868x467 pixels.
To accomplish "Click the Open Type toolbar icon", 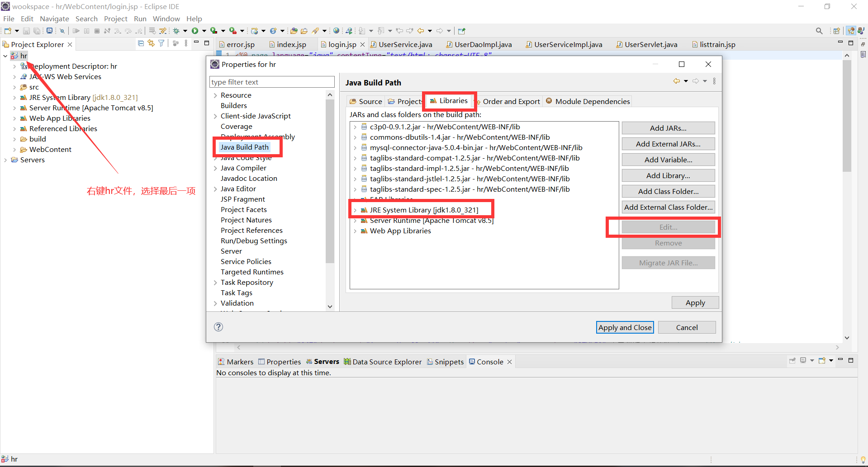I will pos(294,31).
